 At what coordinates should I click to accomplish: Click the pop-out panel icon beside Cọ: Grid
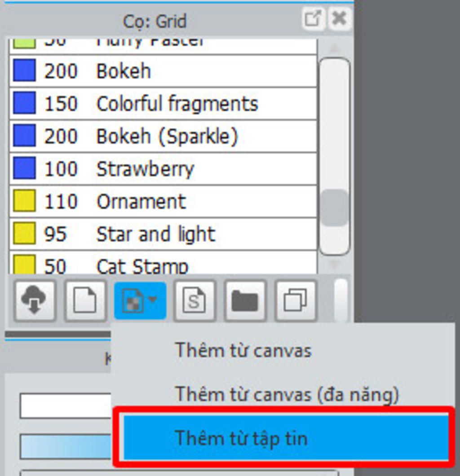[313, 19]
